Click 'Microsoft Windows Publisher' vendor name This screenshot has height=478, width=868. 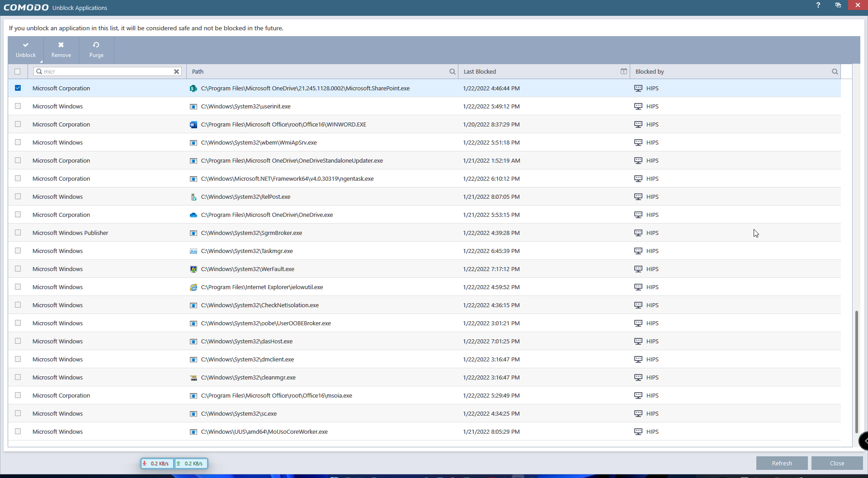(x=71, y=233)
